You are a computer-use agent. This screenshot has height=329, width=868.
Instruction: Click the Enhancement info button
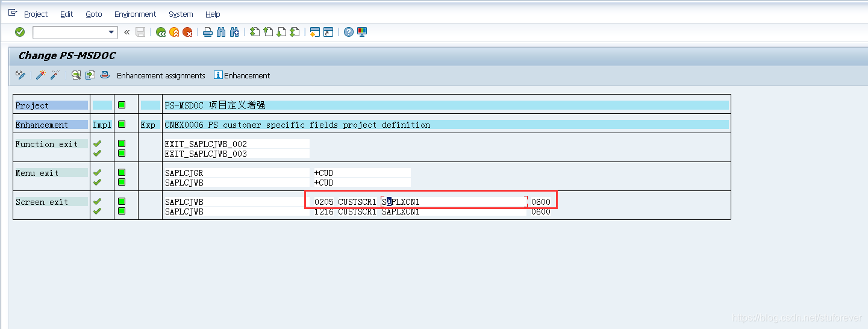[242, 75]
